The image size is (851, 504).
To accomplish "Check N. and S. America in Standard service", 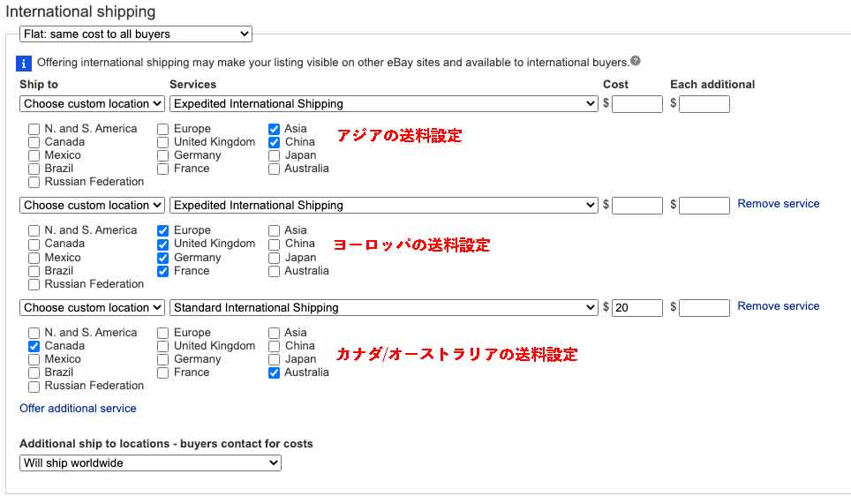I will pyautogui.click(x=34, y=333).
